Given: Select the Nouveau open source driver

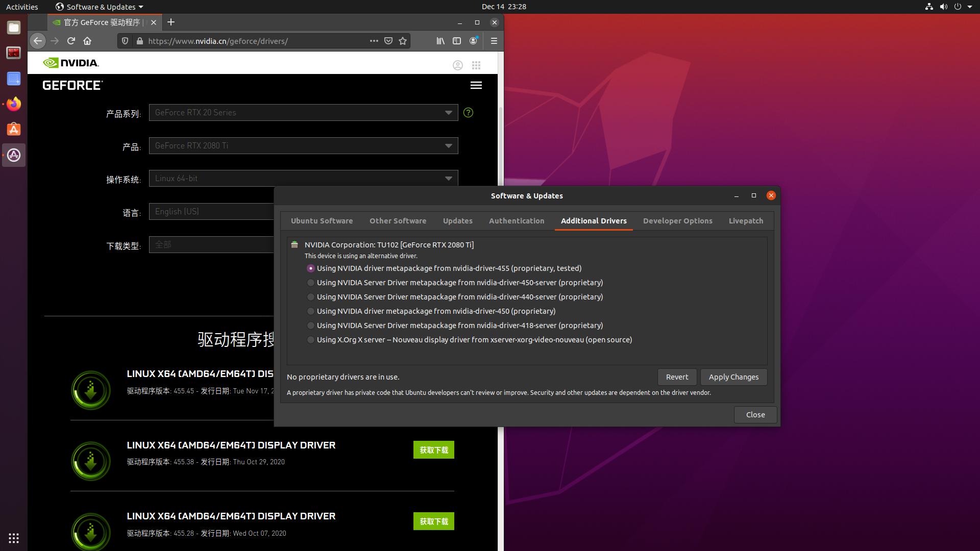Looking at the screenshot, I should (310, 340).
